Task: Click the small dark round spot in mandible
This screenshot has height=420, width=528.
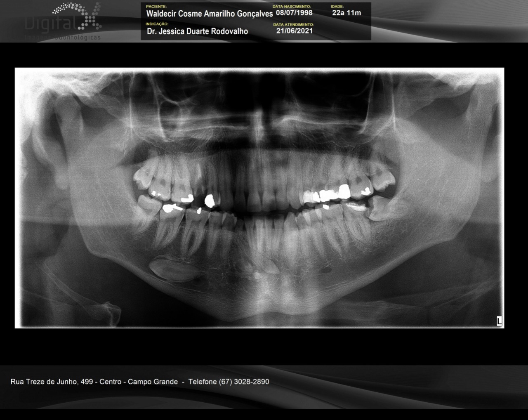Action: pos(328,270)
